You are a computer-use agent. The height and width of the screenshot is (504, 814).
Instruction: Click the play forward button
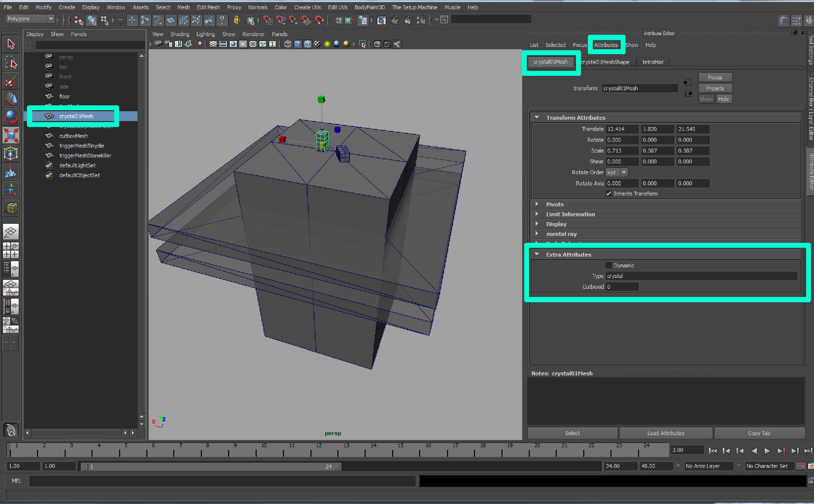point(767,451)
